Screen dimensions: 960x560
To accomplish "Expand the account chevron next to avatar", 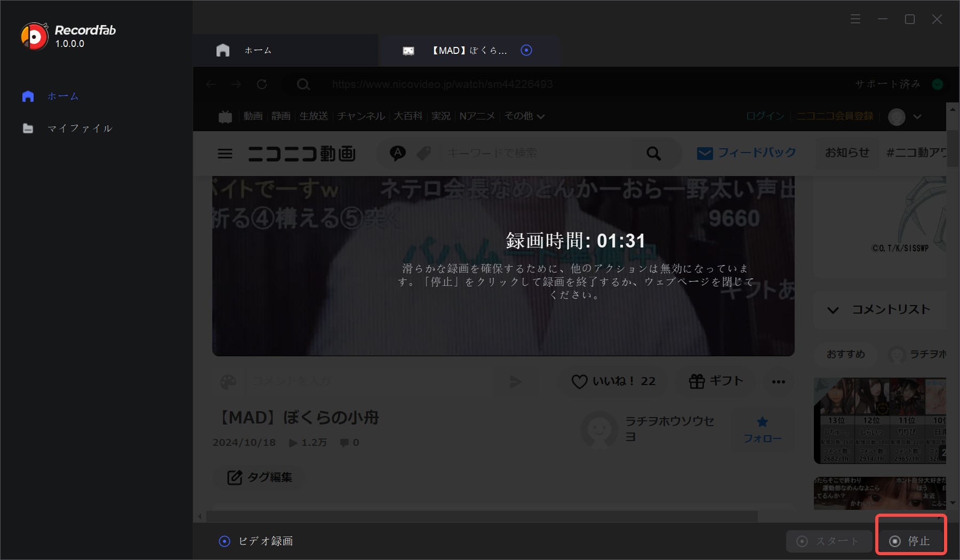I will coord(917,117).
